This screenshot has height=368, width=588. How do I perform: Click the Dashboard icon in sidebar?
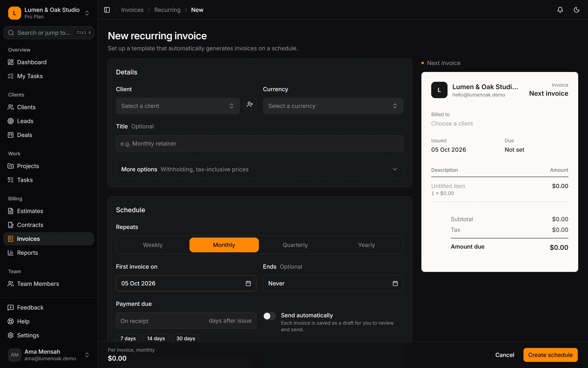pyautogui.click(x=10, y=62)
